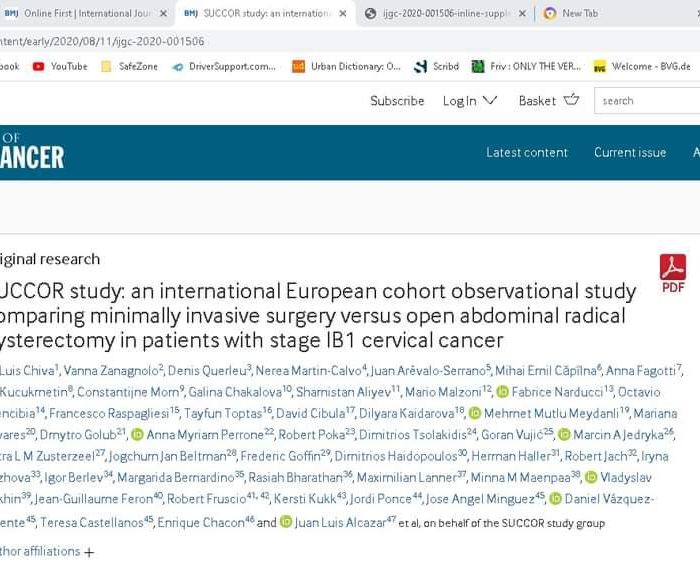This screenshot has height=576, width=700.
Task: Close the SUCCOR study tab
Action: tap(343, 13)
